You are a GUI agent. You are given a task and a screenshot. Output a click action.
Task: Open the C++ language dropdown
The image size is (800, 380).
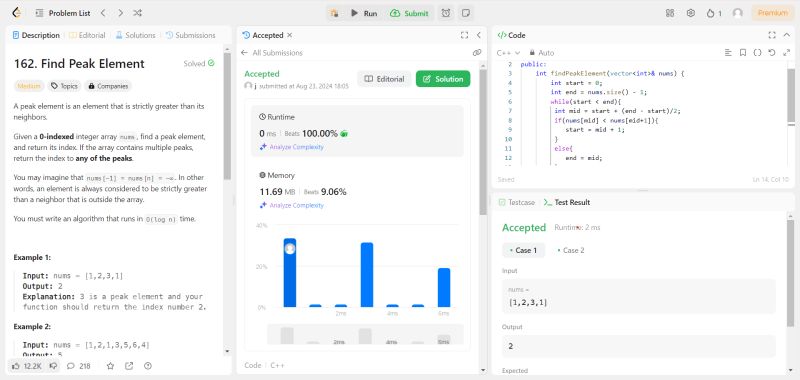pos(508,53)
